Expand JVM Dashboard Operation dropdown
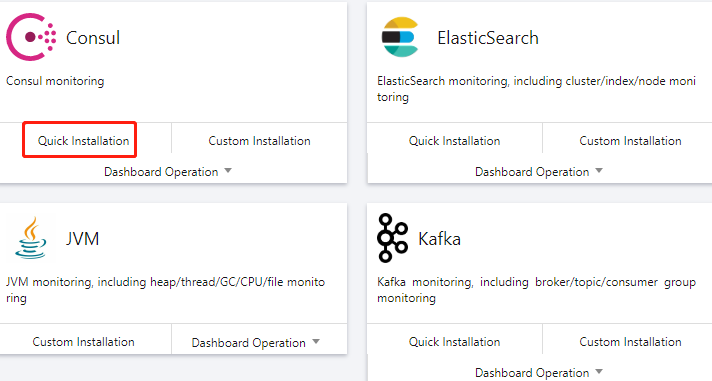This screenshot has height=381, width=712. (256, 342)
